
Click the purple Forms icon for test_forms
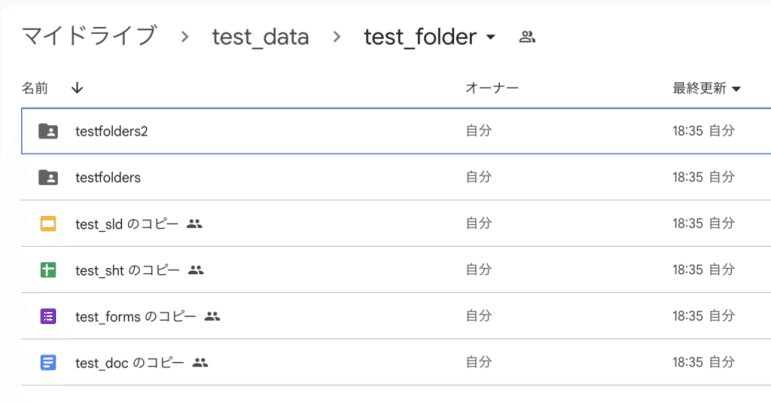pyautogui.click(x=48, y=316)
